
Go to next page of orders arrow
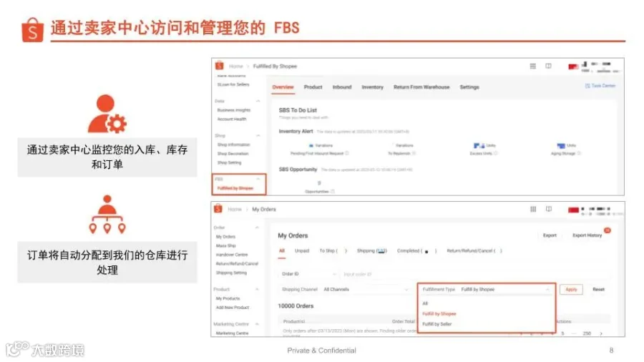pos(601,333)
